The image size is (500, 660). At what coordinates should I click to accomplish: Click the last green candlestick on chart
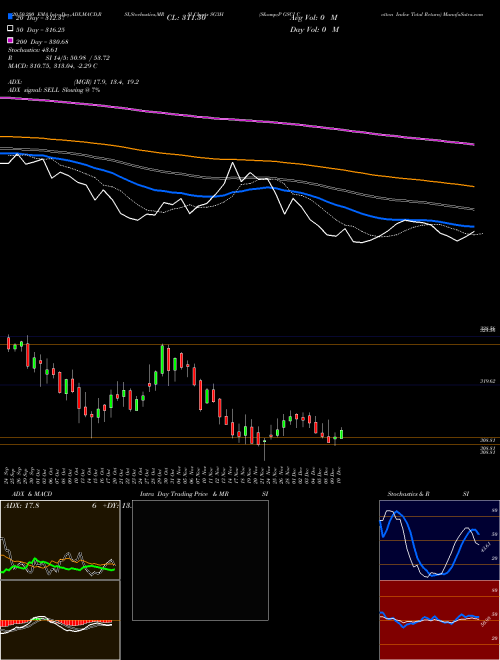click(341, 434)
